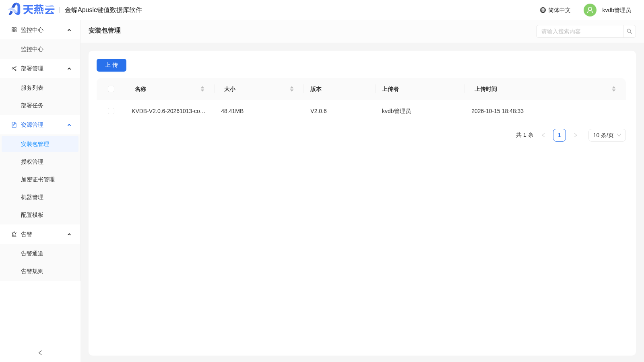Screen dimensions: 644x362
Task: Click the 告警 alarm bell icon
Action: point(14,234)
